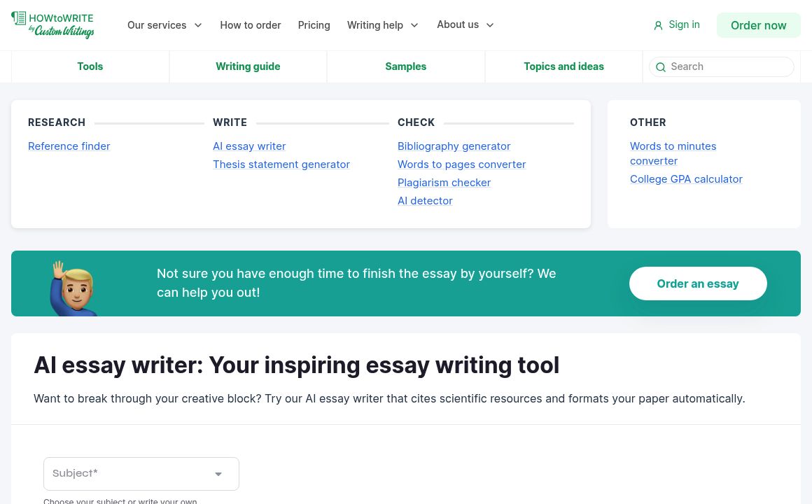
Task: Click the Thesis statement generator link
Action: 281,164
